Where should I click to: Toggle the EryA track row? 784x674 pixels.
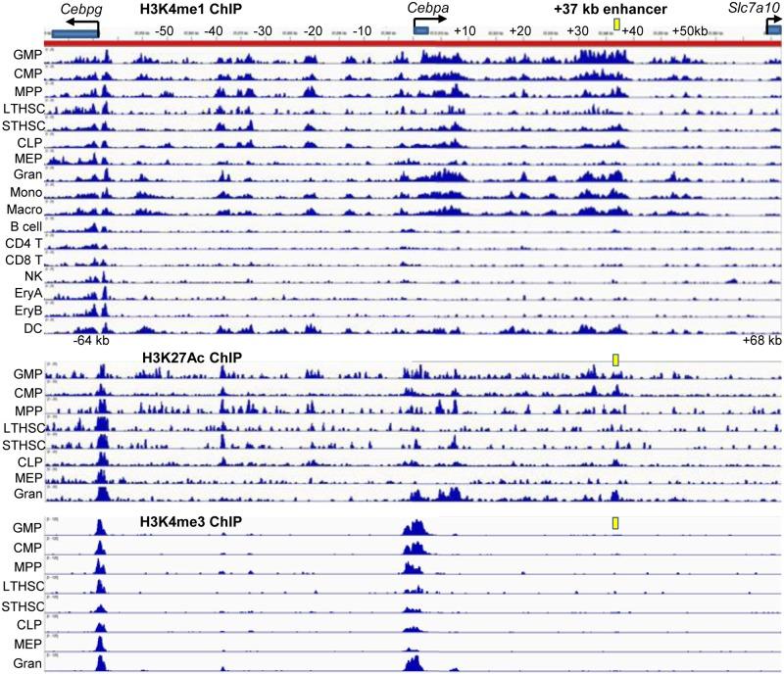(x=25, y=294)
